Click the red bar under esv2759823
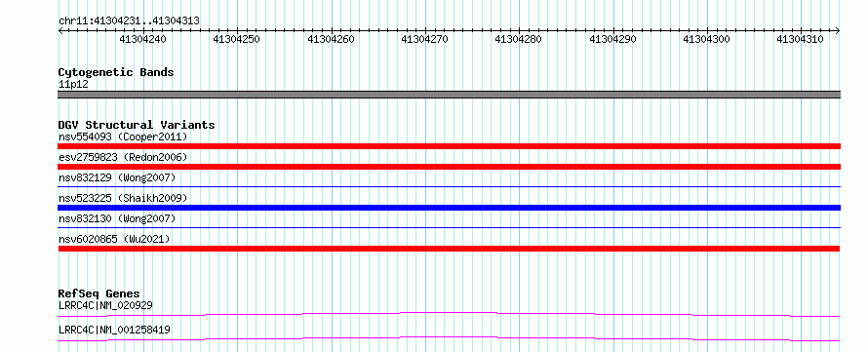The width and height of the screenshot is (868, 352). click(449, 167)
